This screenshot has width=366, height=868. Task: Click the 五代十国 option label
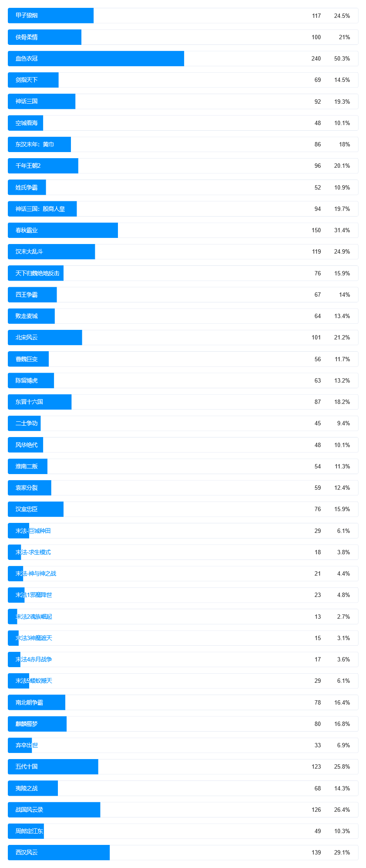(27, 766)
